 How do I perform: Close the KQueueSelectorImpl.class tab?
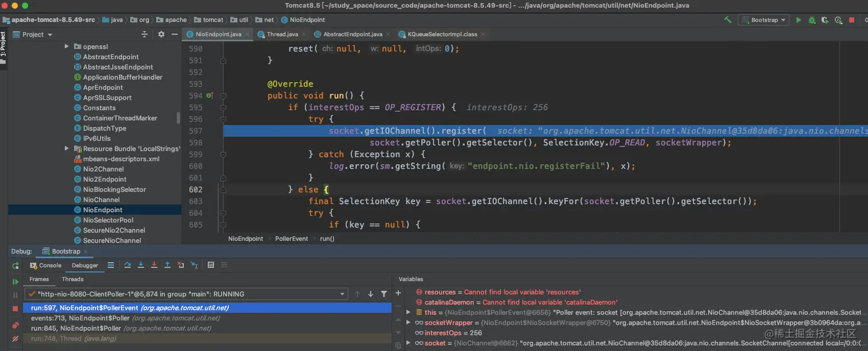point(483,34)
